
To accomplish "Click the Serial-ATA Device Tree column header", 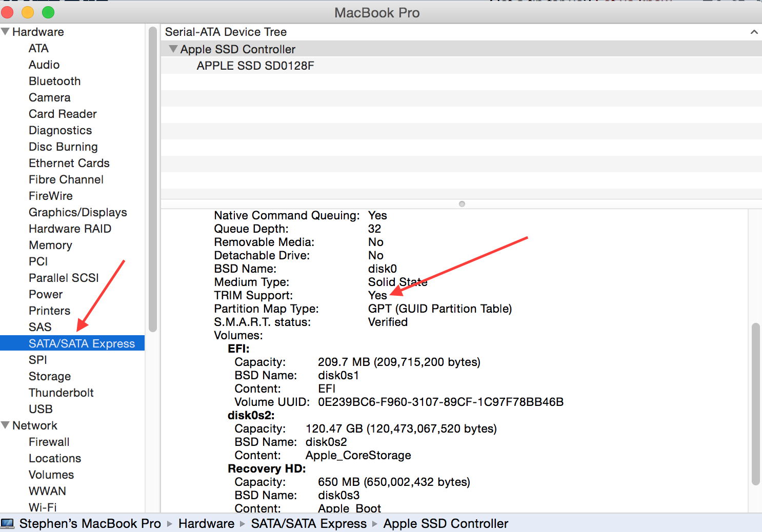I will [461, 32].
